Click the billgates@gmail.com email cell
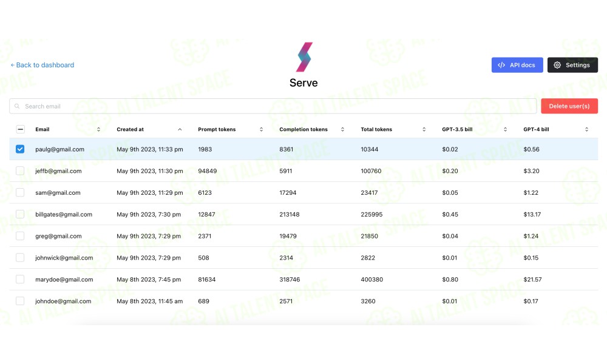 64,214
